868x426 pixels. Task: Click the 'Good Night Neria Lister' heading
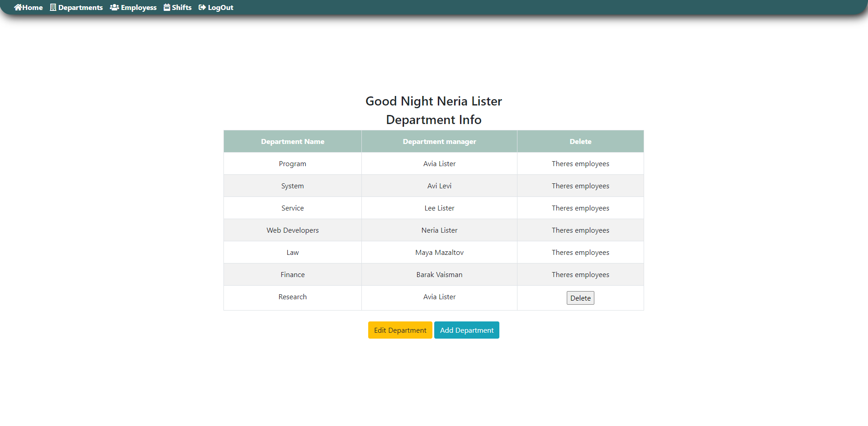(434, 101)
